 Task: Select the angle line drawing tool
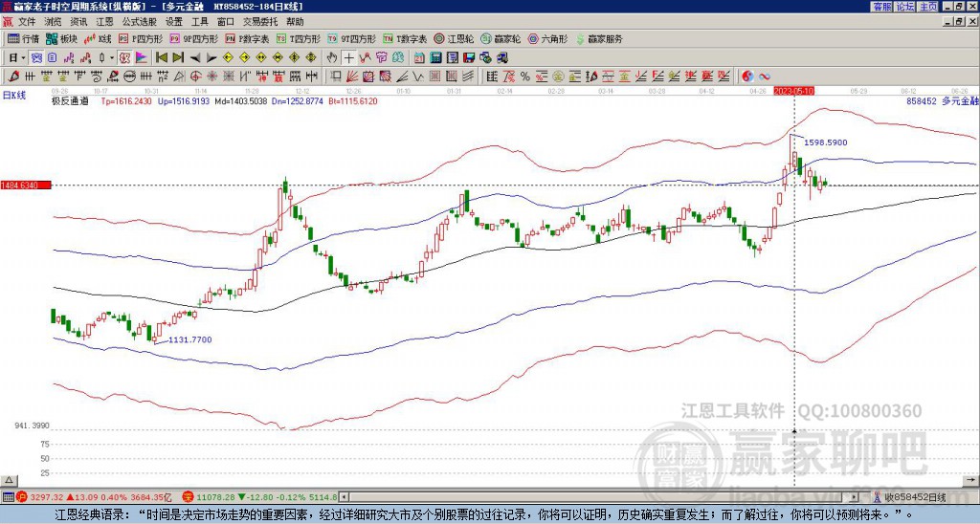point(403,76)
